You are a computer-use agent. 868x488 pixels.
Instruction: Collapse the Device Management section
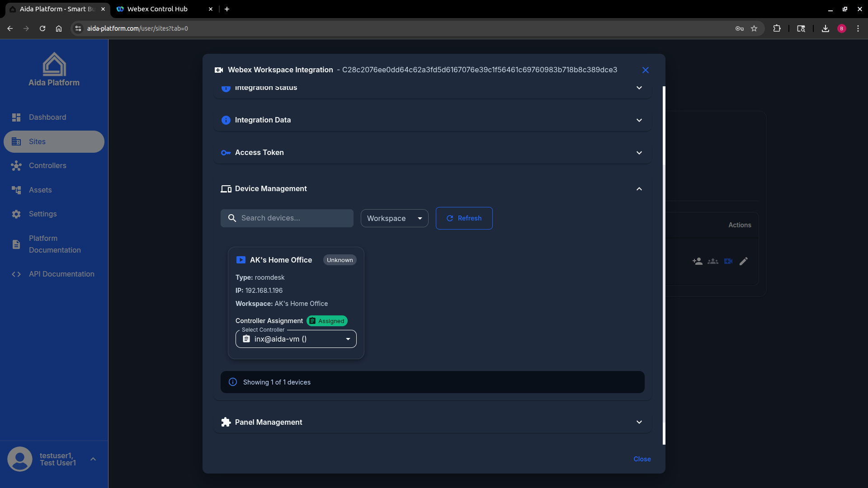coord(639,189)
